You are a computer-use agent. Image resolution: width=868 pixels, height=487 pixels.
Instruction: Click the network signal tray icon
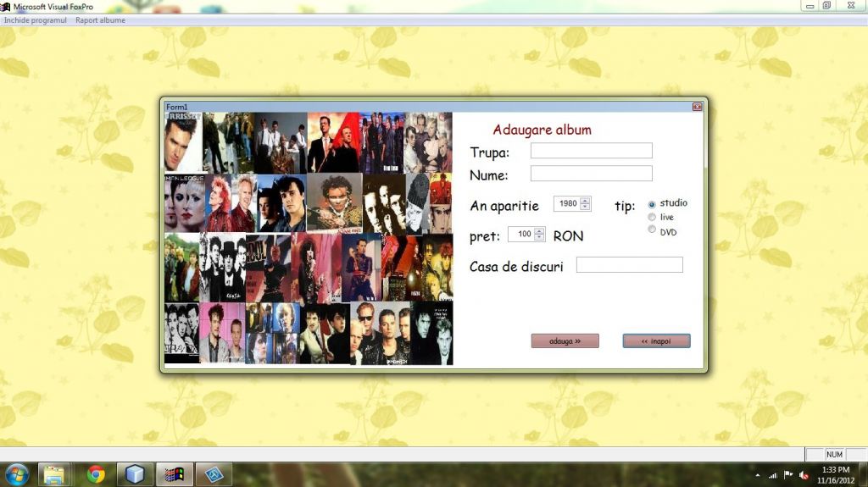tap(772, 474)
